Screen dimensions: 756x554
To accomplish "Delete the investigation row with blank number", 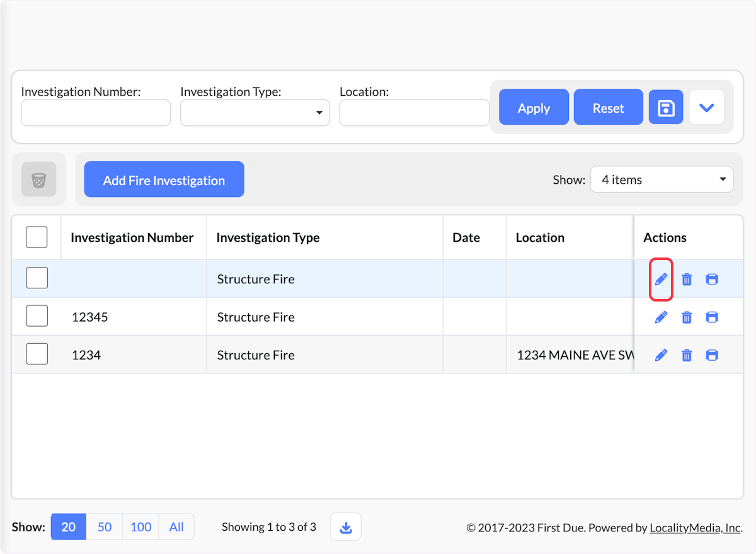I will [x=687, y=279].
